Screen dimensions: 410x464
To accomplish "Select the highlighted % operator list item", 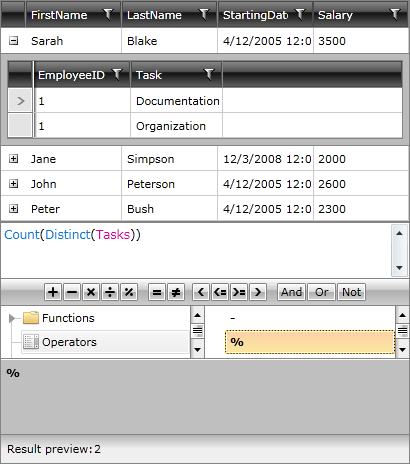I will click(x=310, y=342).
